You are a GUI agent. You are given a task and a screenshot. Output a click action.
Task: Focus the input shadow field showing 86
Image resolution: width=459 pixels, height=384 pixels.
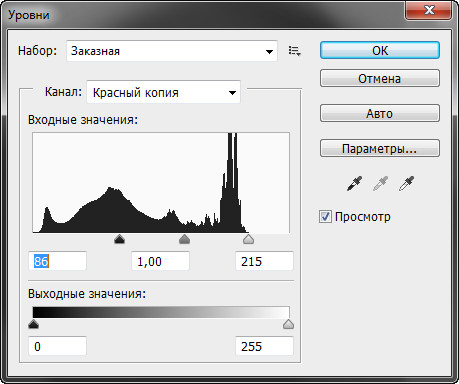(x=57, y=261)
